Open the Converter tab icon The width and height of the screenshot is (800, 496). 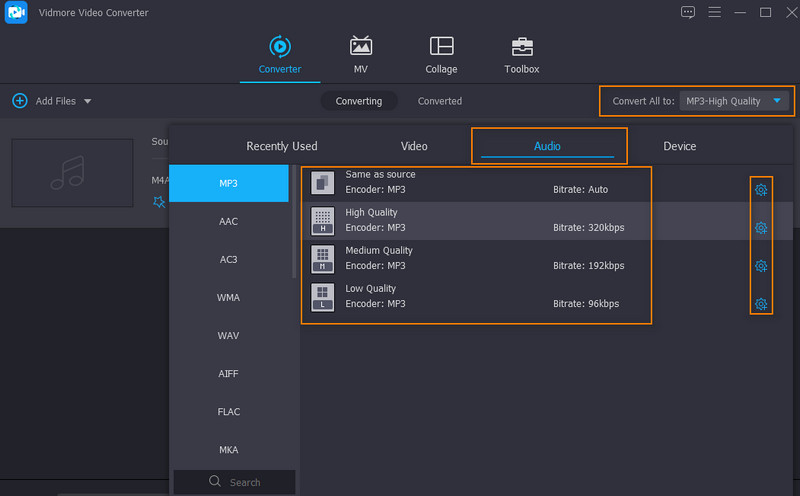pos(280,47)
